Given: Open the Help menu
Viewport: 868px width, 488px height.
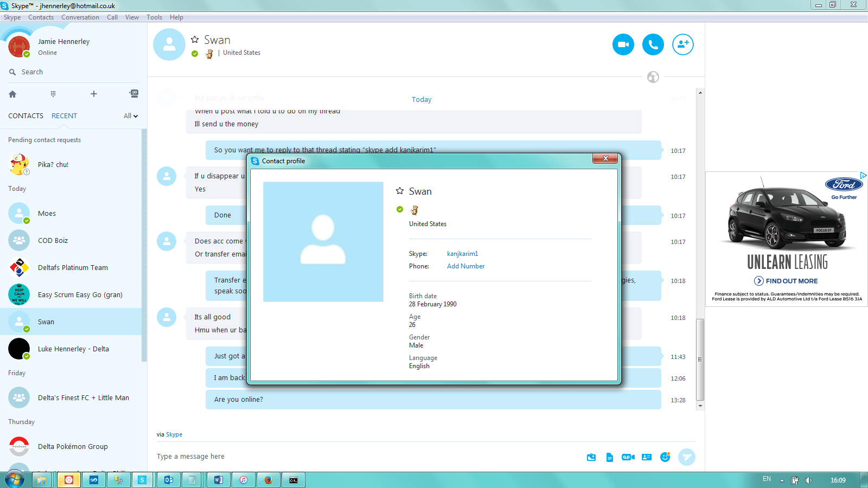Looking at the screenshot, I should (176, 17).
